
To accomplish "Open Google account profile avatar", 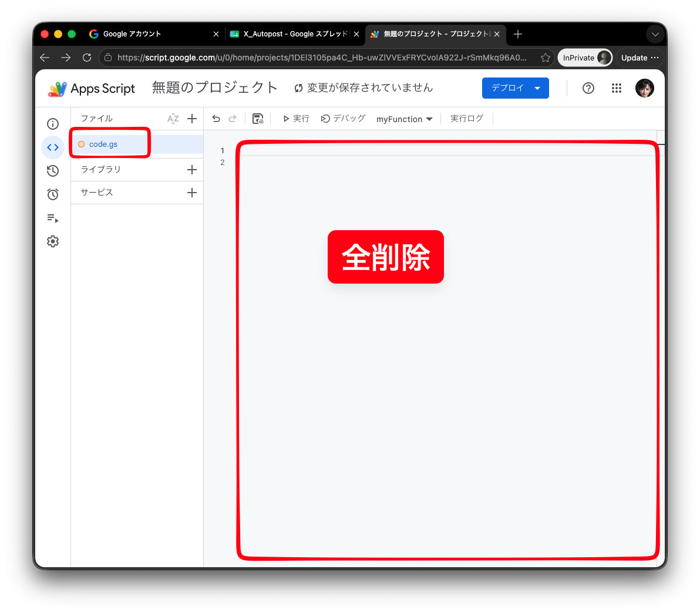I will 645,88.
